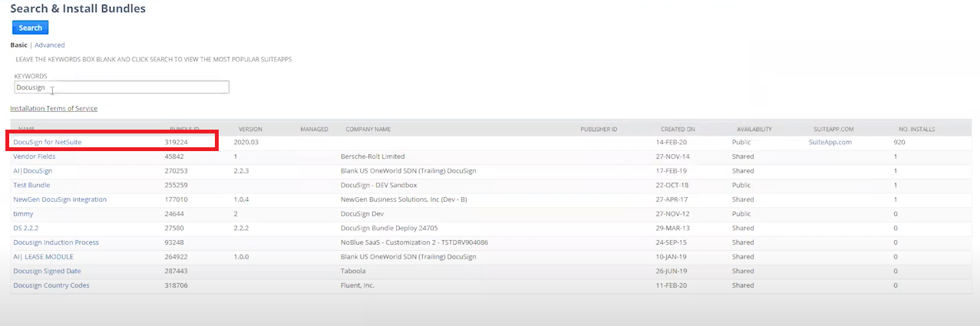The height and width of the screenshot is (326, 980).
Task: Open the Docusign Country Codes bundle
Action: tap(51, 285)
